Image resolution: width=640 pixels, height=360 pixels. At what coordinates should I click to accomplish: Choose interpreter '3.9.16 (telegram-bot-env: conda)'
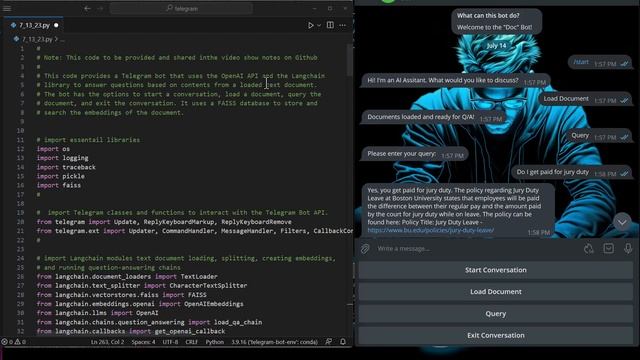pos(275,342)
